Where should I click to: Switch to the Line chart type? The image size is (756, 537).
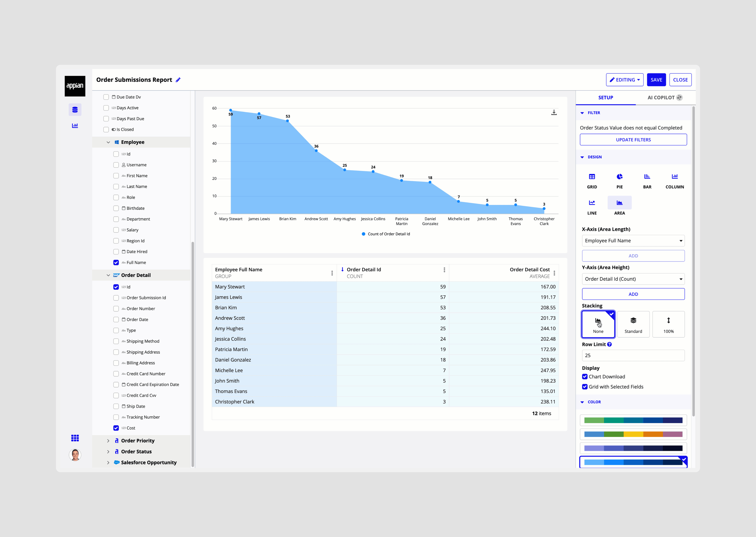tap(592, 203)
